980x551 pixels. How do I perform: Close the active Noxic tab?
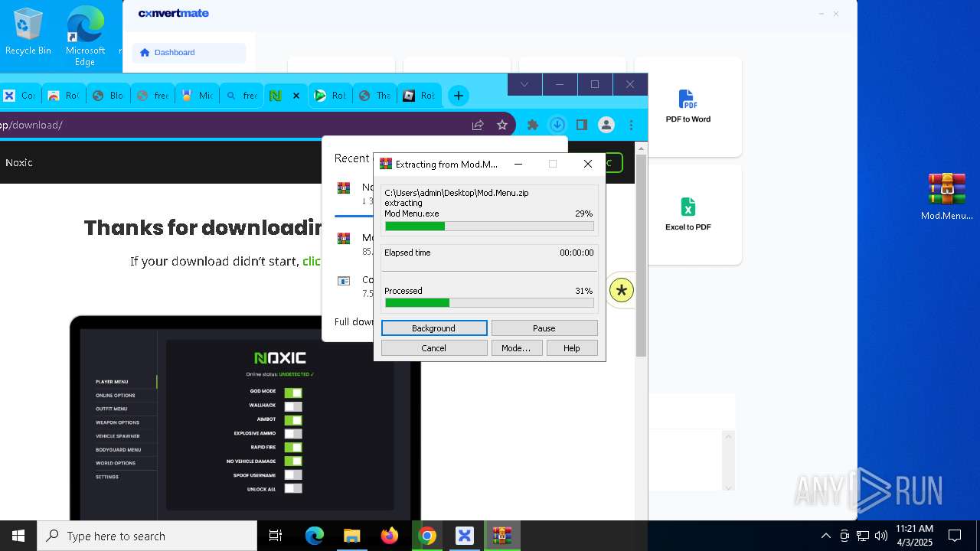click(296, 96)
